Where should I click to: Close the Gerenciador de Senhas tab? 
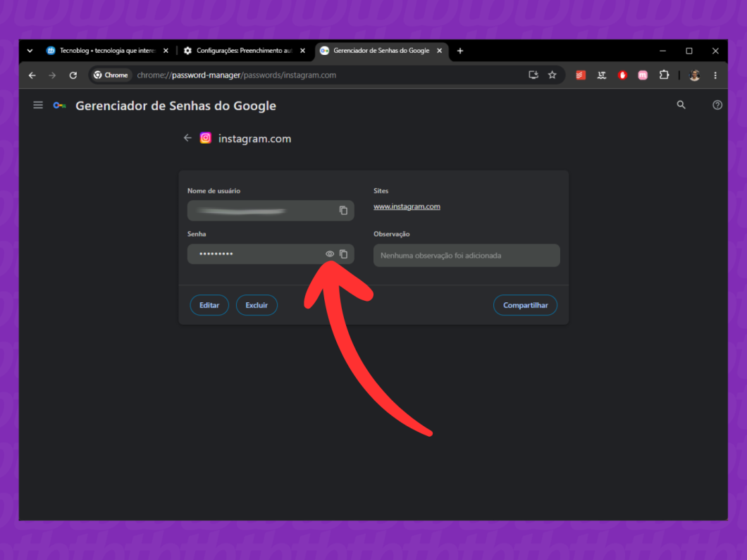point(439,51)
